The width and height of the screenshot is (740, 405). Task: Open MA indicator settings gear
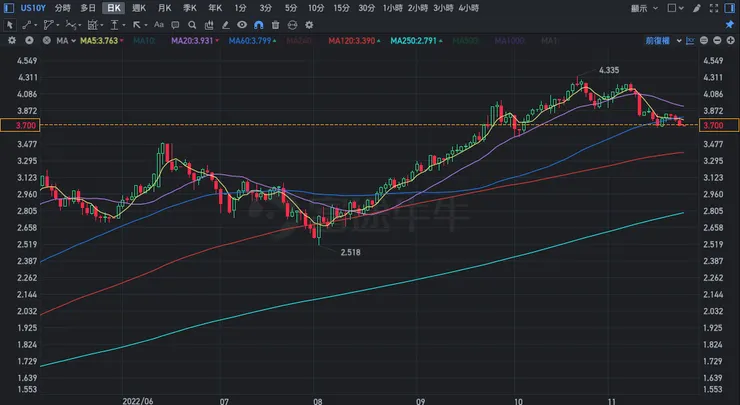(12, 41)
